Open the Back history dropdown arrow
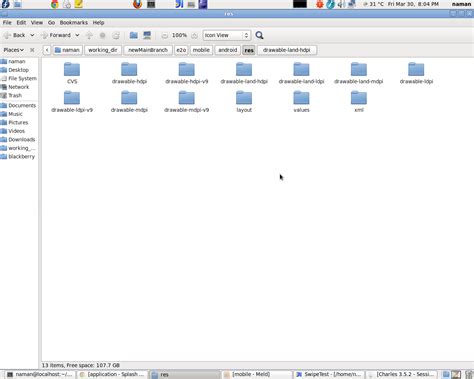The height and width of the screenshot is (379, 474). pos(32,35)
